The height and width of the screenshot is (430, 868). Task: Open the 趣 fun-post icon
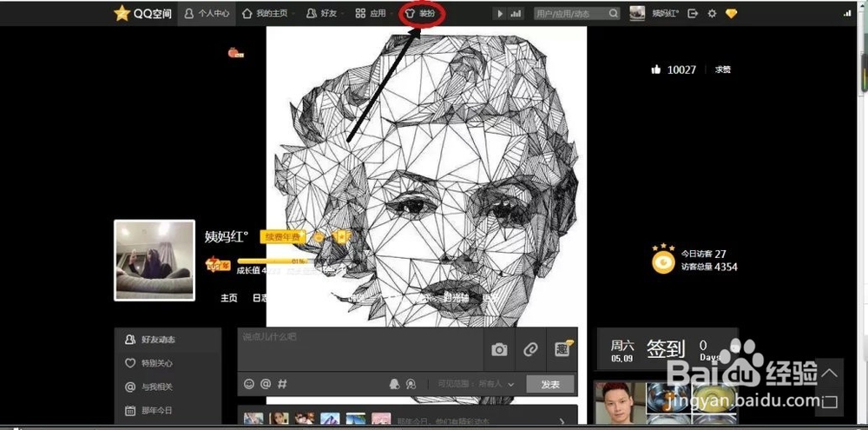pyautogui.click(x=562, y=349)
